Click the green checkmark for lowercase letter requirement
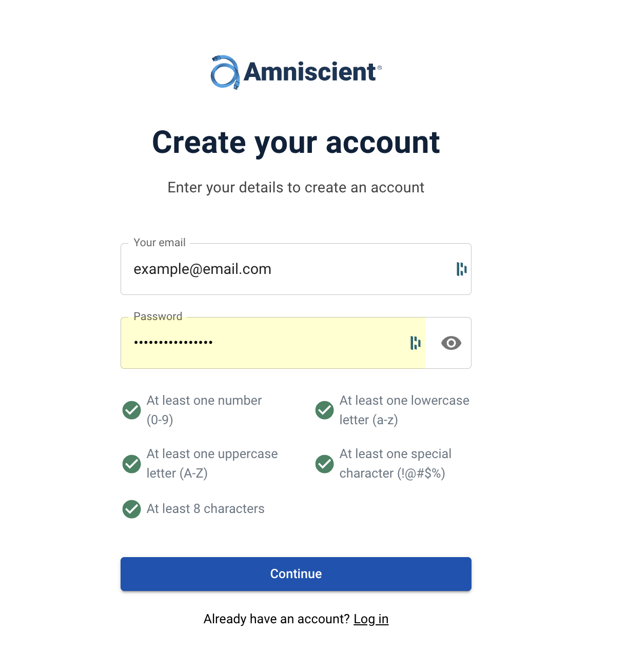Screen dimensions: 628x672 [324, 410]
